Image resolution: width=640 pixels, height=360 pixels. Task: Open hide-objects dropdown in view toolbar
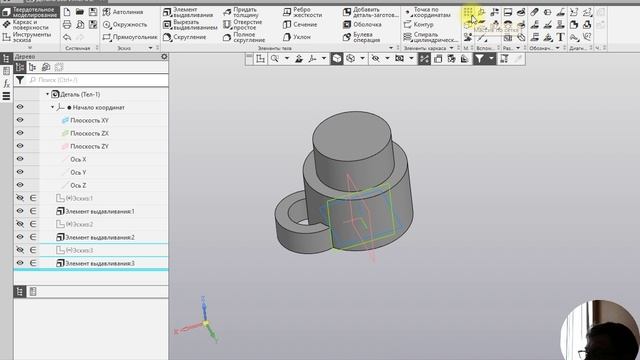[387, 59]
